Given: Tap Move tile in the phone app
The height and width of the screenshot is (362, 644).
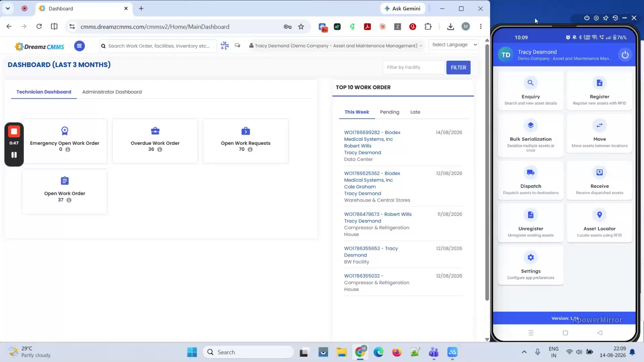Looking at the screenshot, I should [599, 134].
